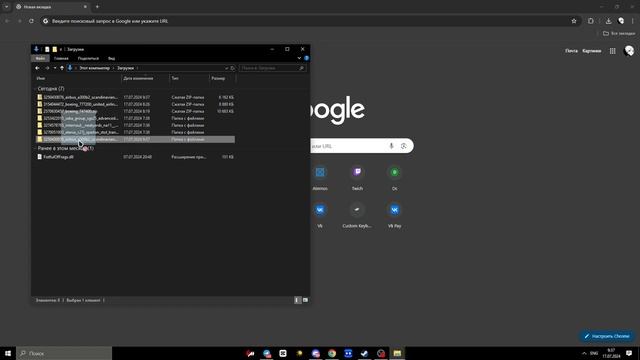Search by image with Lens icon

404,146
